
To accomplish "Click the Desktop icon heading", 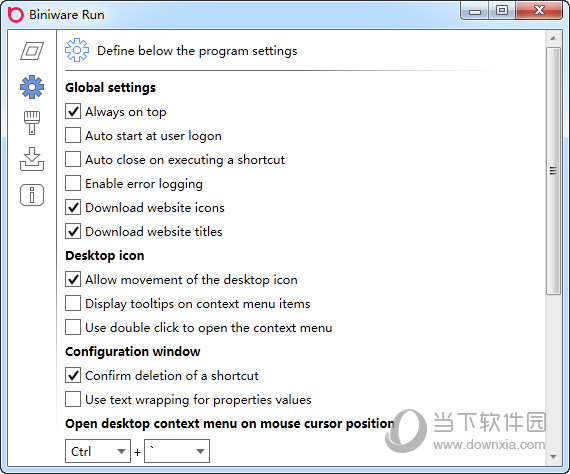I will (x=105, y=256).
